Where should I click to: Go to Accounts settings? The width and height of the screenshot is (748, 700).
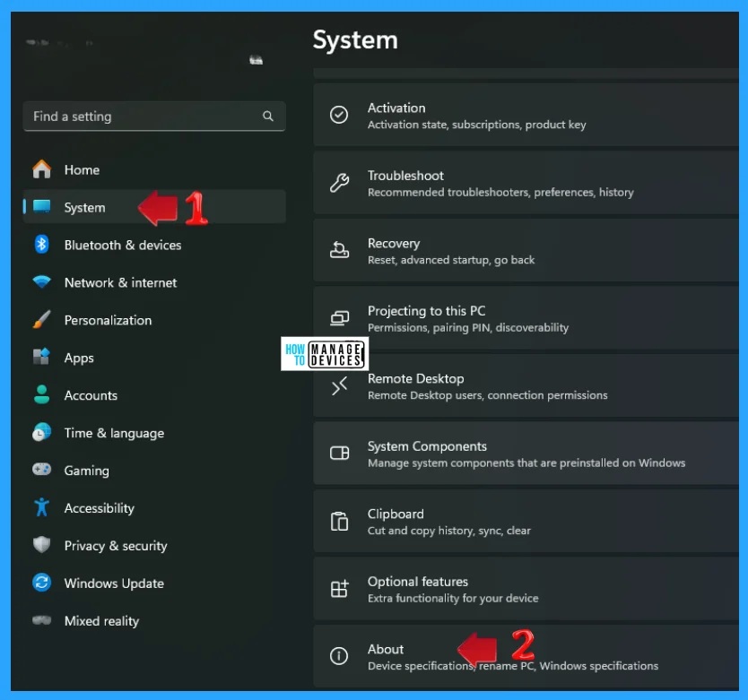[154, 395]
